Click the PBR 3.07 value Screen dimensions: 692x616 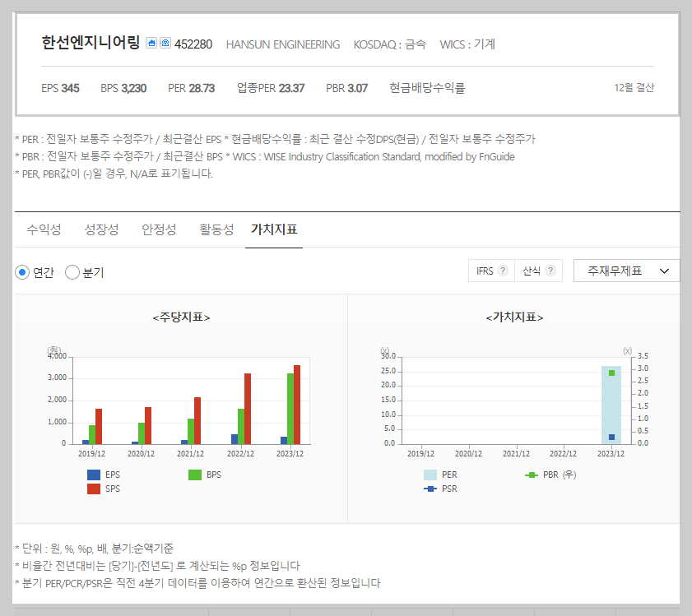pos(347,88)
